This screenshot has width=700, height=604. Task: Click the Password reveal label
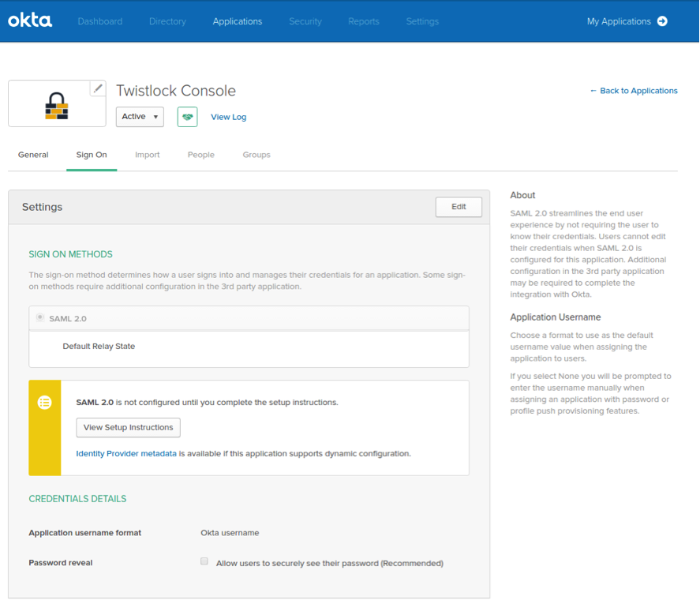click(x=61, y=562)
